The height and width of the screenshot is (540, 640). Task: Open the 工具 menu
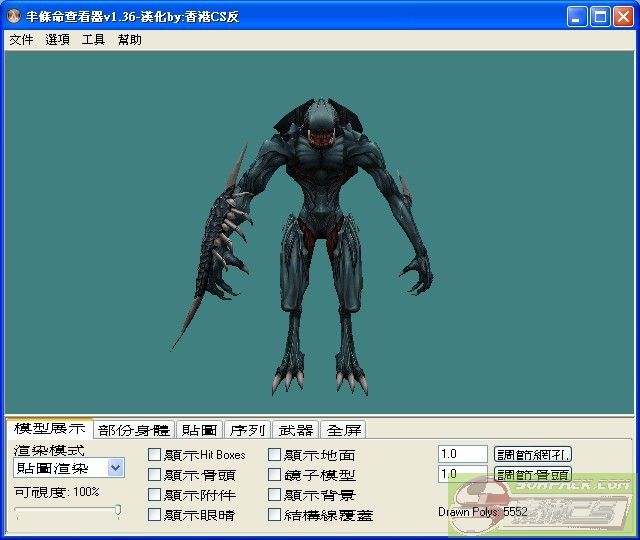[93, 40]
